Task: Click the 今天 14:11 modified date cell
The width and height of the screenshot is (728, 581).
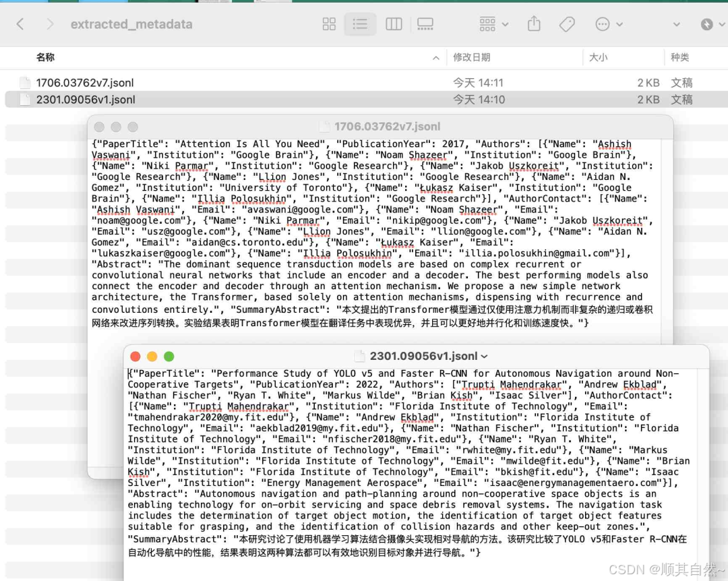Action: 478,83
